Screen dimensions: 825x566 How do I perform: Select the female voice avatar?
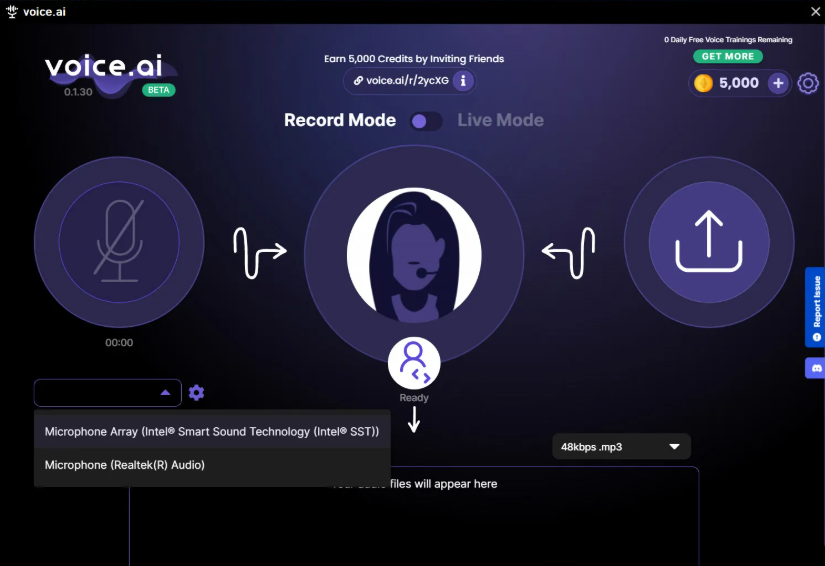pos(414,255)
